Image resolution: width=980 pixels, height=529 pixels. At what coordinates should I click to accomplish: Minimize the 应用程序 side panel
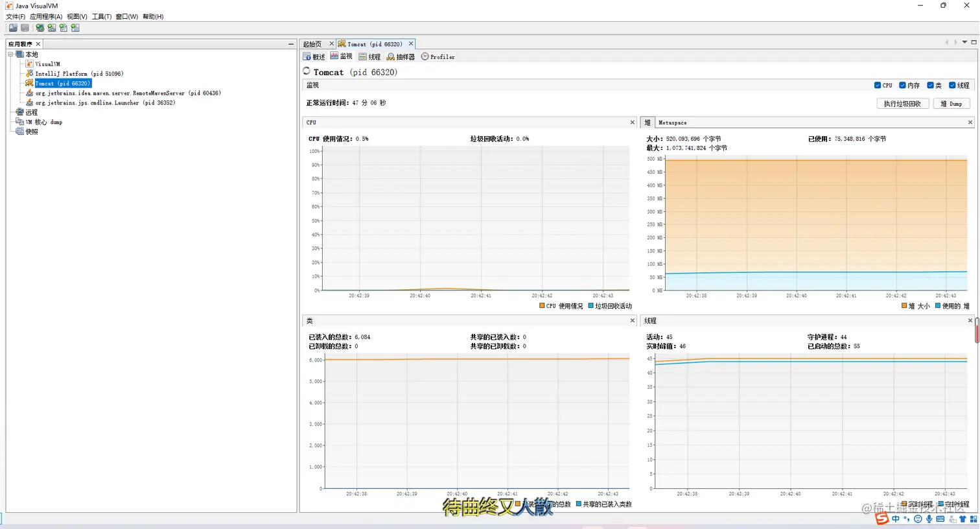(291, 44)
